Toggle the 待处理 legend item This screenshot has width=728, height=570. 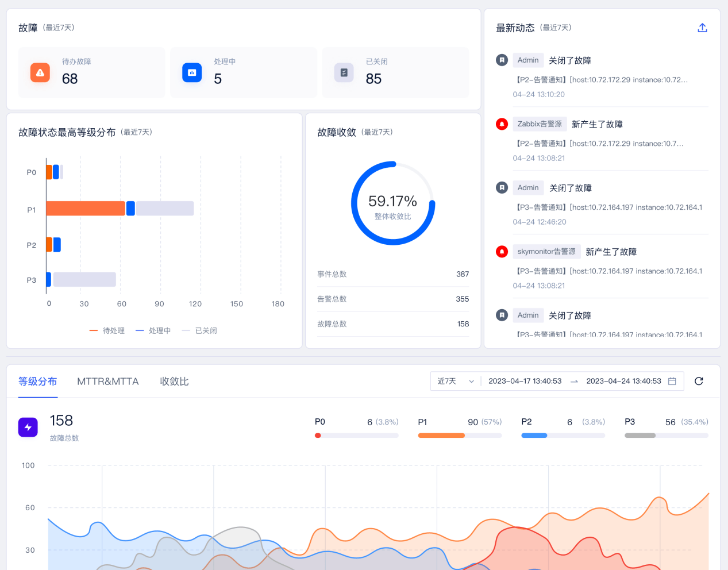[107, 330]
